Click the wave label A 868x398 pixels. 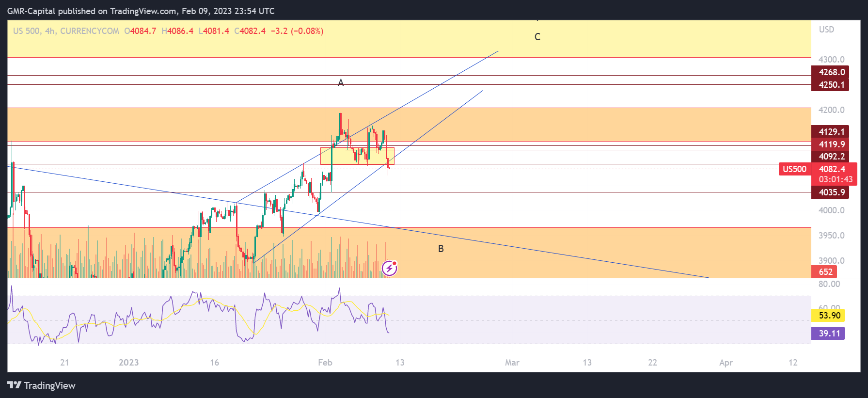[341, 83]
